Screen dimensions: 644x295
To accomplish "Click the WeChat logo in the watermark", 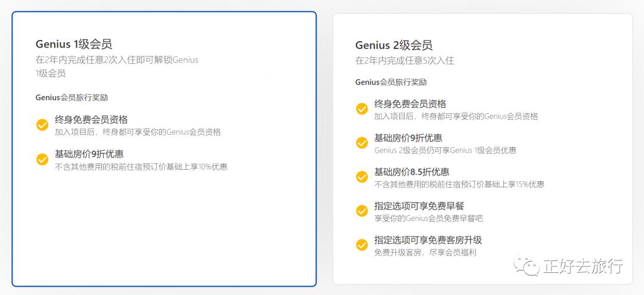I will click(527, 266).
